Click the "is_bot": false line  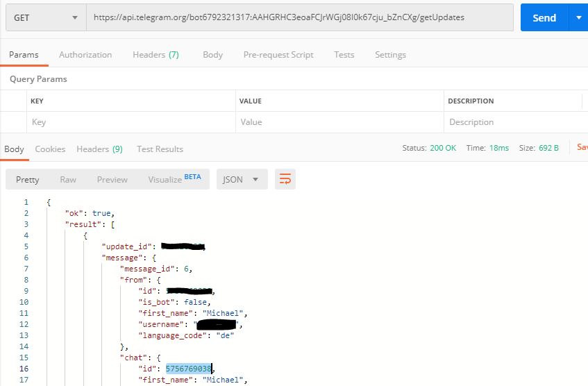click(x=174, y=303)
